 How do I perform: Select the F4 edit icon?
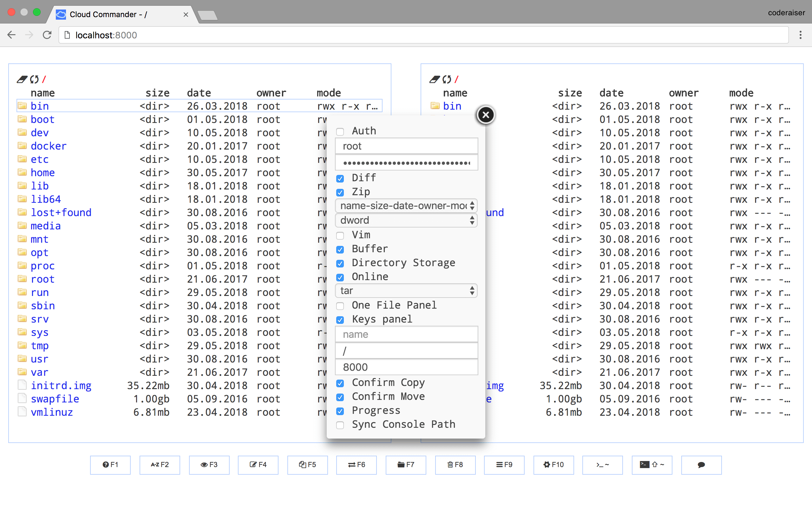point(258,465)
